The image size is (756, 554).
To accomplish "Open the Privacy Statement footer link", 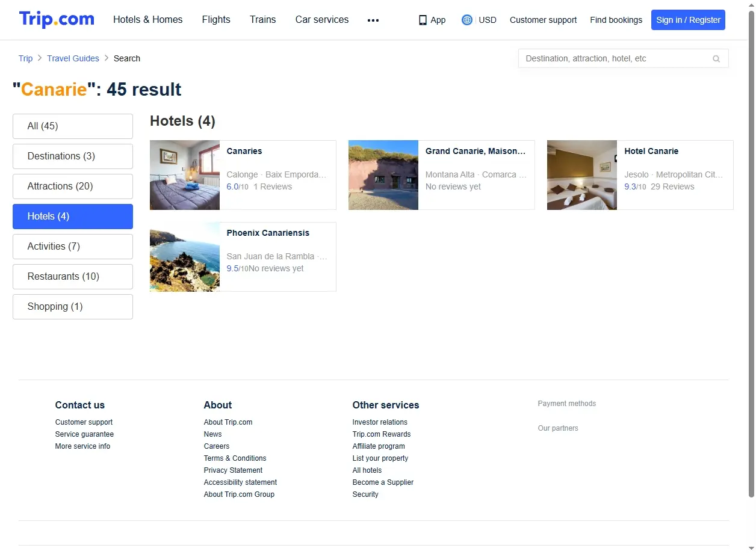I will tap(234, 470).
